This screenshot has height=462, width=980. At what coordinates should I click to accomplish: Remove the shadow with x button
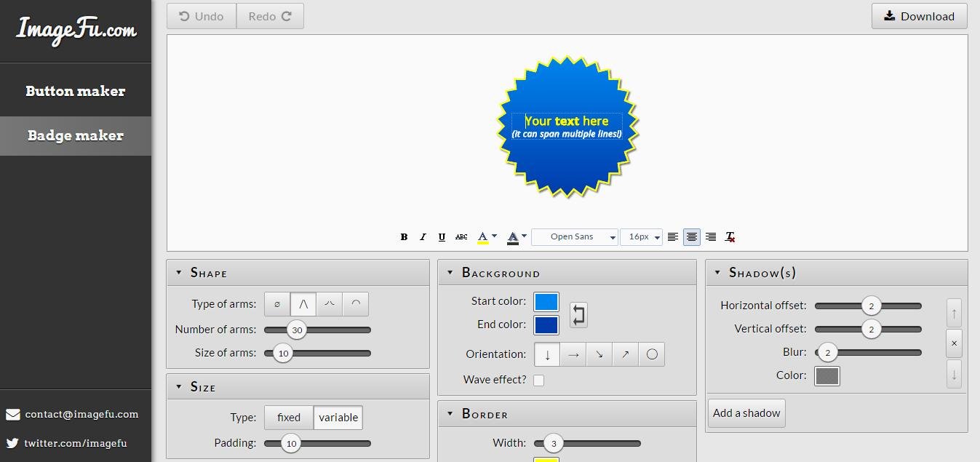click(954, 343)
